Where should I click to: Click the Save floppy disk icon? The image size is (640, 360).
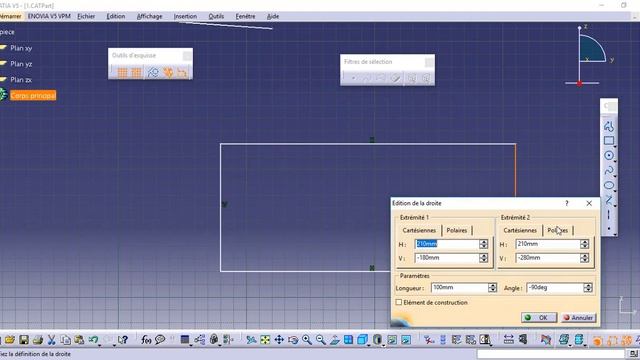coord(24,340)
